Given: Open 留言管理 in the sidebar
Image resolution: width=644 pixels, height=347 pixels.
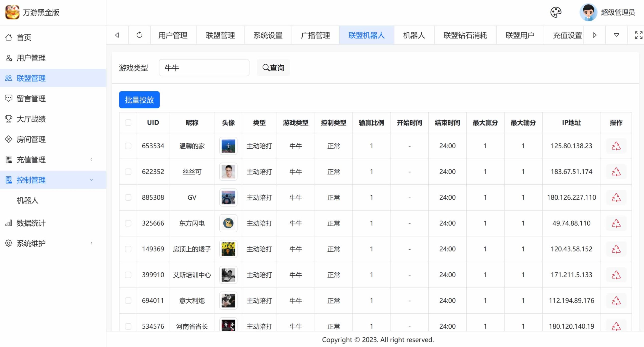Looking at the screenshot, I should 53,99.
